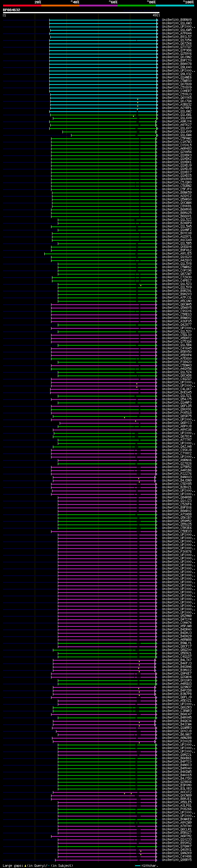The image size is (197, 868).
Task: Click the query end position 492
Action: tap(155, 15)
